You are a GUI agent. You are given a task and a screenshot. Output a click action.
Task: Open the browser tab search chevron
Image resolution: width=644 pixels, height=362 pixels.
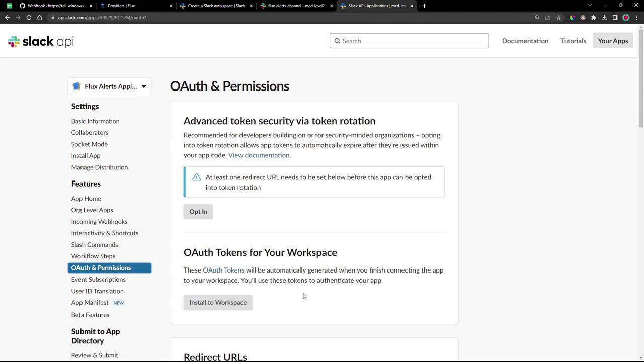590,5
